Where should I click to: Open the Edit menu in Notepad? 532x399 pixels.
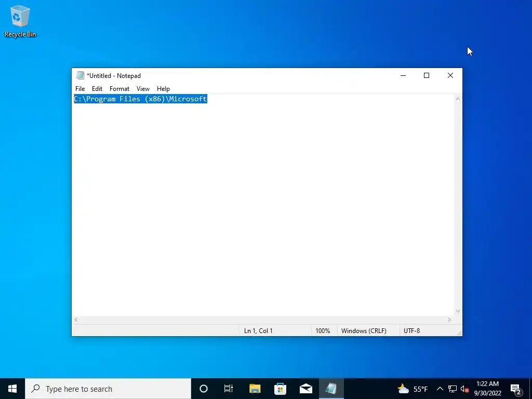[x=97, y=88]
